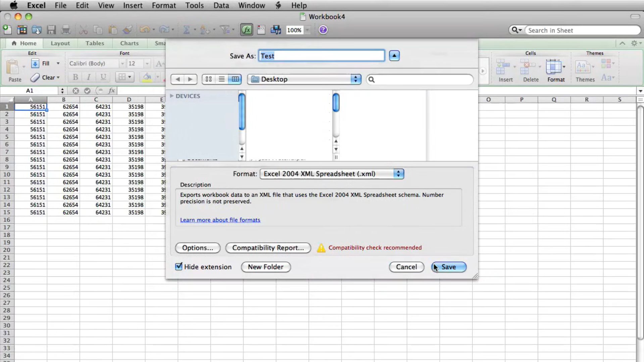
Task: Click the Redo arrow icon
Action: click(x=164, y=30)
